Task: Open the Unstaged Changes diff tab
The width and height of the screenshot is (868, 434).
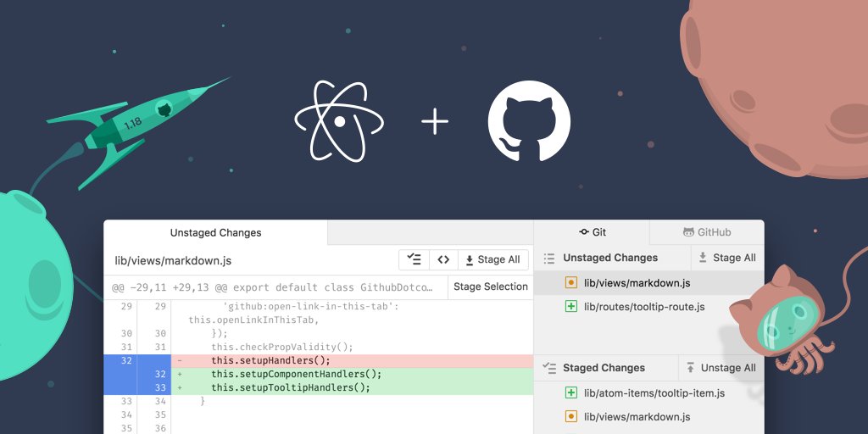Action: [x=216, y=232]
